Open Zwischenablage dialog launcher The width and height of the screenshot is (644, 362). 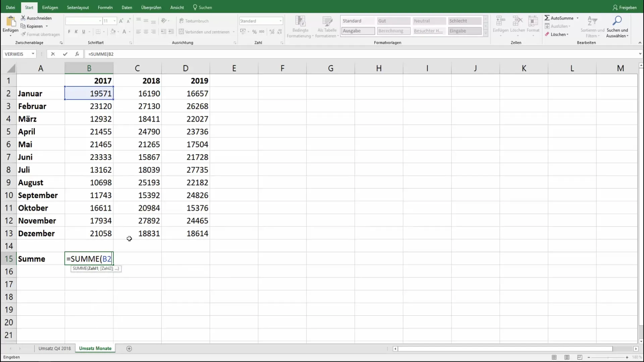pyautogui.click(x=61, y=43)
